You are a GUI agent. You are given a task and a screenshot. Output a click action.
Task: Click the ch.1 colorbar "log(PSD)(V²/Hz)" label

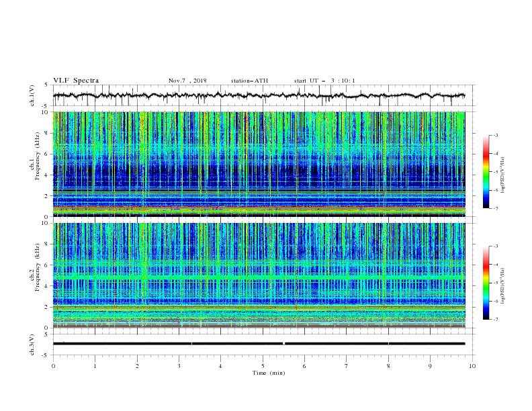502,175
